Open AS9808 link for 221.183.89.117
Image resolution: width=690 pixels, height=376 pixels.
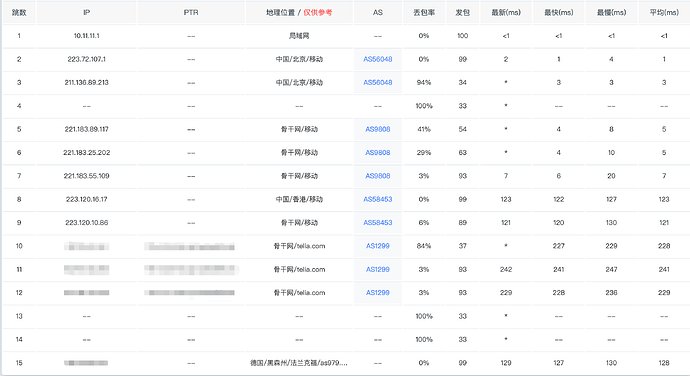click(378, 129)
